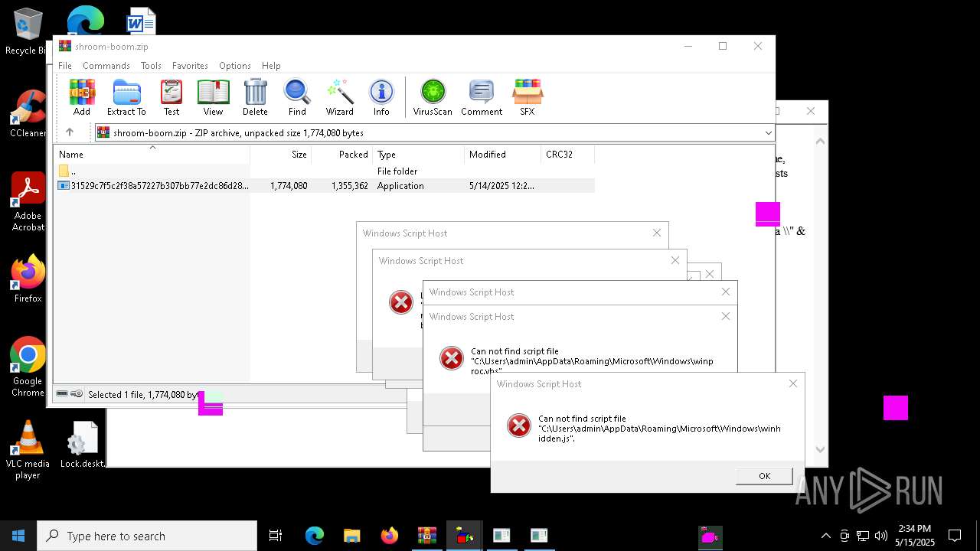The width and height of the screenshot is (980, 551).
Task: Go up one folder level arrow
Action: pyautogui.click(x=70, y=132)
